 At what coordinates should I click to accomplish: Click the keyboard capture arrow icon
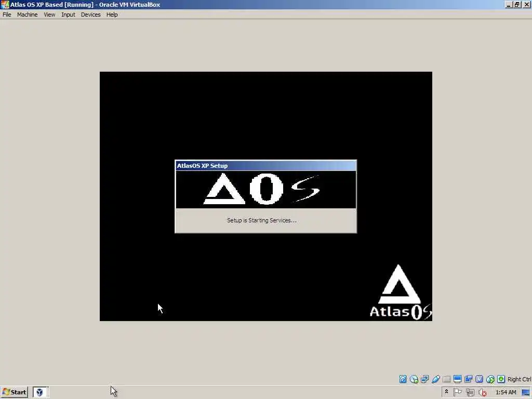(x=501, y=379)
